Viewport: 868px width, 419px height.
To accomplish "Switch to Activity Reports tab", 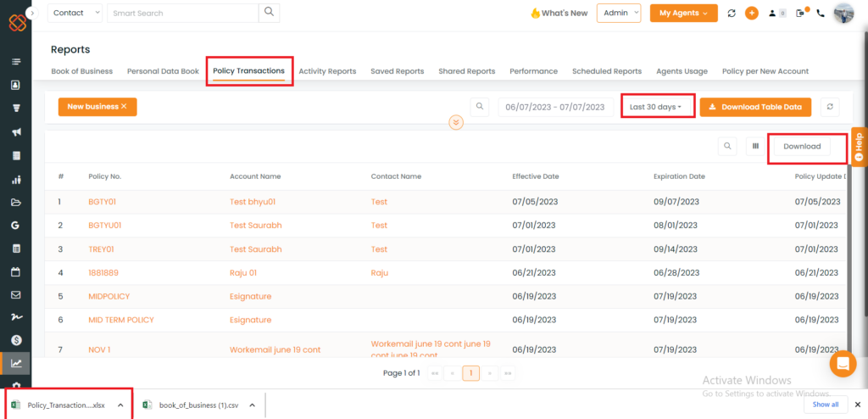I will (x=328, y=71).
